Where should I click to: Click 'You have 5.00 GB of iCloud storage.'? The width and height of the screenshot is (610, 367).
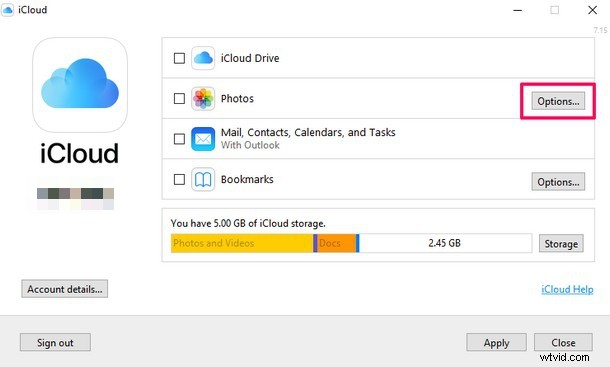click(x=248, y=223)
